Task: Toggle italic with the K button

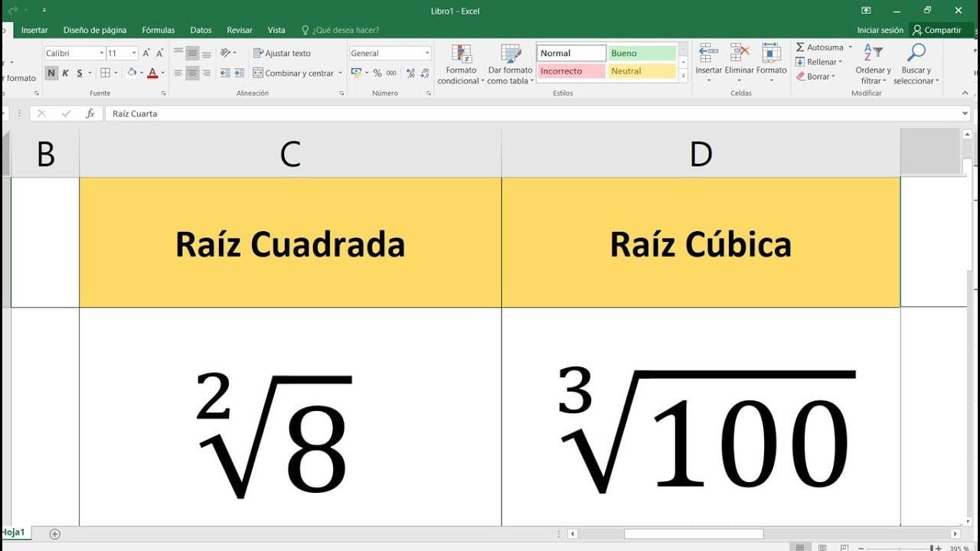Action: [x=64, y=73]
